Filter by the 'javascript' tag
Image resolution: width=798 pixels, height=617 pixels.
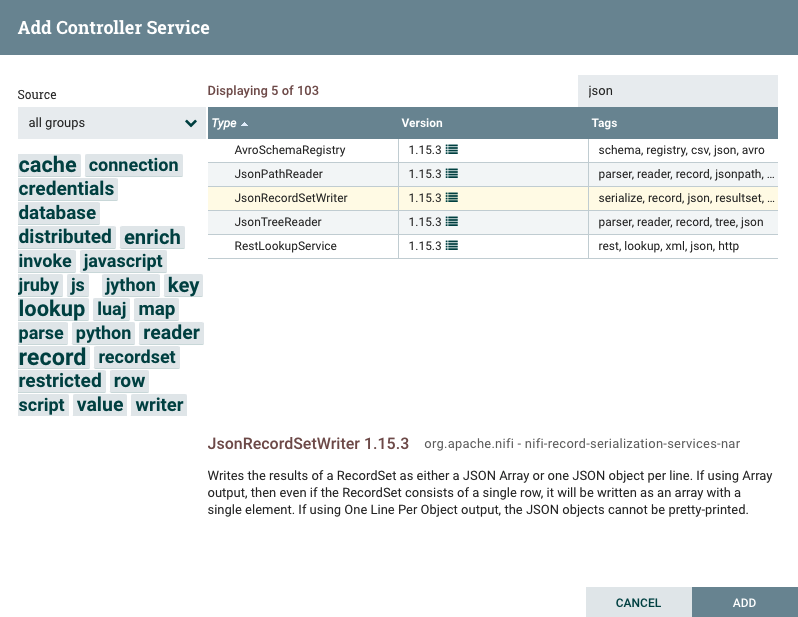click(x=123, y=261)
